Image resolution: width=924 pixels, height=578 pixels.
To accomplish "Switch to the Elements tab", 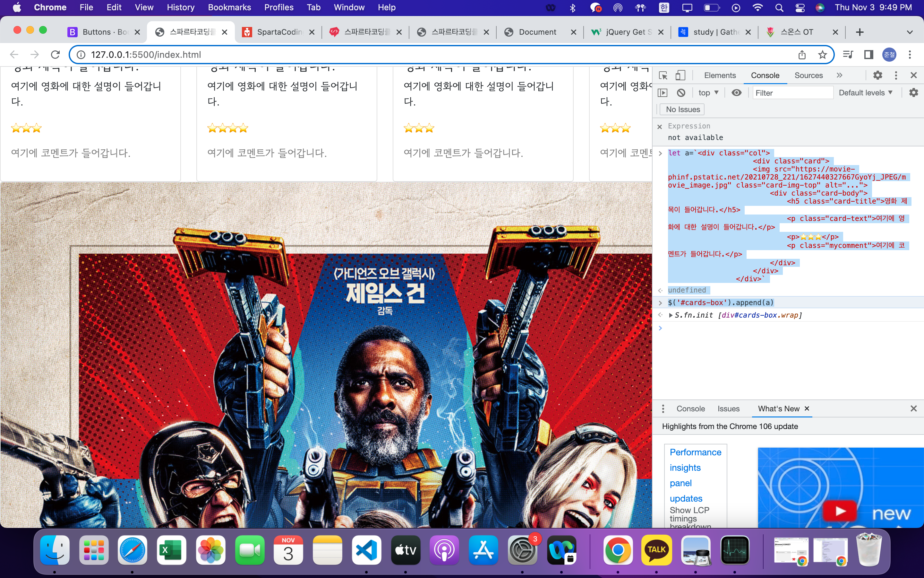I will [720, 75].
